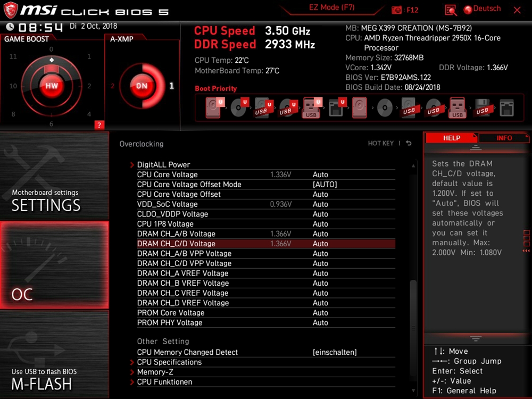Select the highlighted DRAM CH_C/D Voltage row
Screen dimensions: 532x399
(266, 244)
